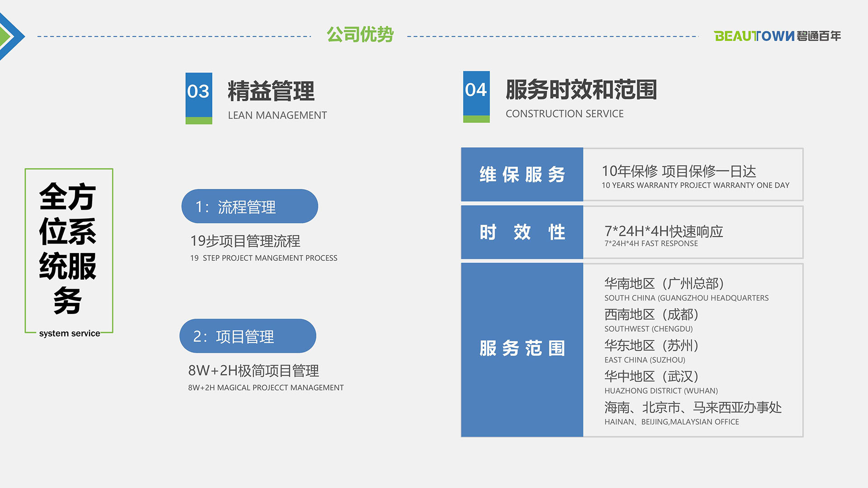Click the 时效性 blue label cell
The image size is (868, 488).
(x=522, y=232)
